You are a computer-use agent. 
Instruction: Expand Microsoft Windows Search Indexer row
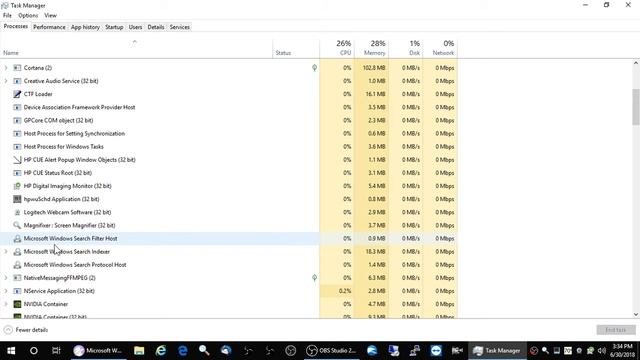click(6, 252)
